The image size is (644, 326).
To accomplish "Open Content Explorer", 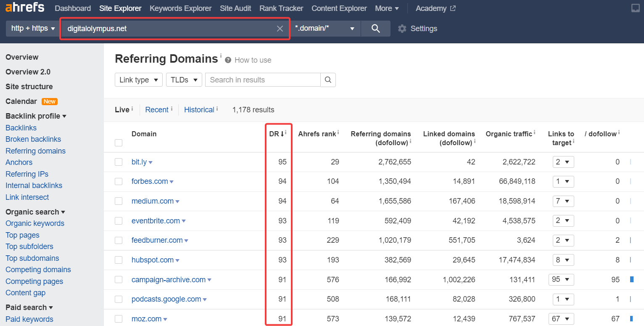I will click(x=339, y=8).
